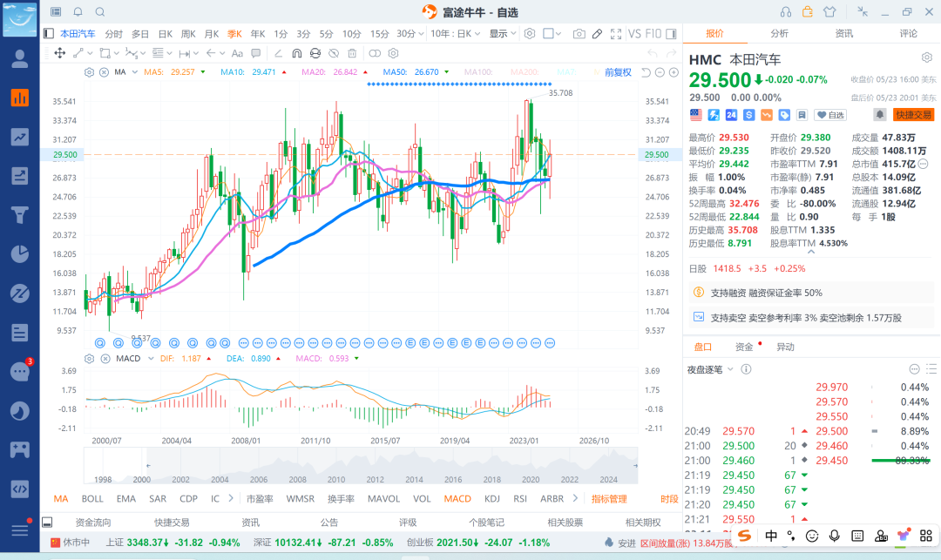Open customer service headset icon
The width and height of the screenshot is (941, 560).
click(x=786, y=12)
